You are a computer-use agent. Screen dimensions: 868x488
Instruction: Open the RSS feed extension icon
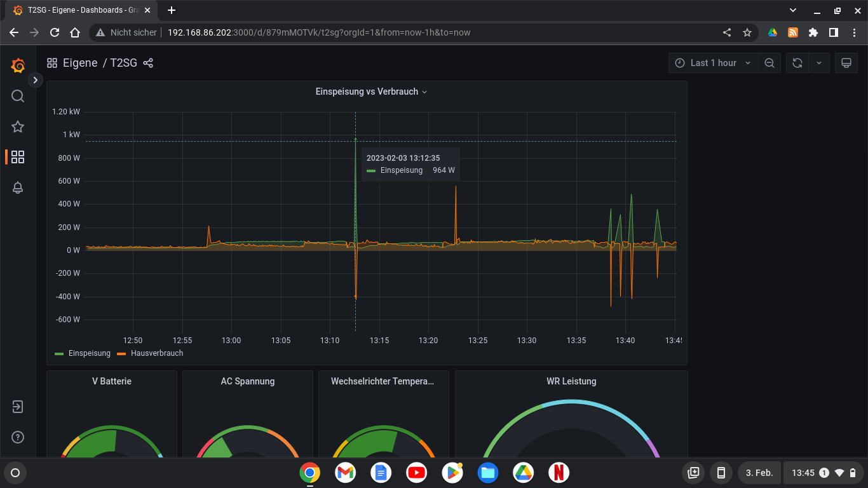click(x=793, y=32)
